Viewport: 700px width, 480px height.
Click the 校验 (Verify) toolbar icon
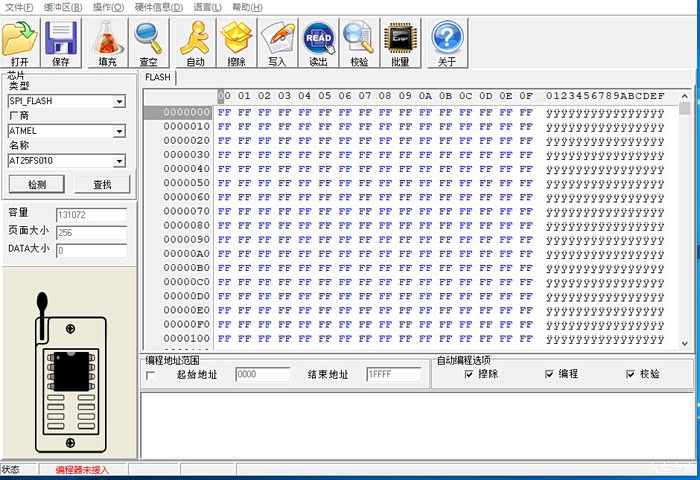click(359, 40)
